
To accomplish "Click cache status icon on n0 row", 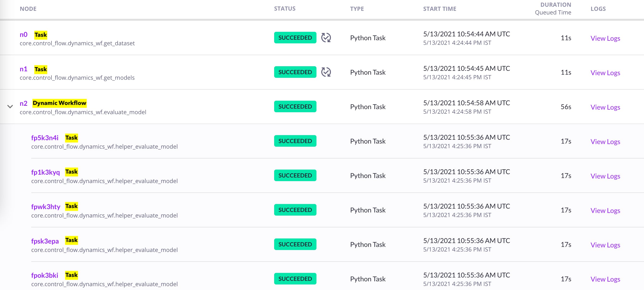I will click(326, 38).
